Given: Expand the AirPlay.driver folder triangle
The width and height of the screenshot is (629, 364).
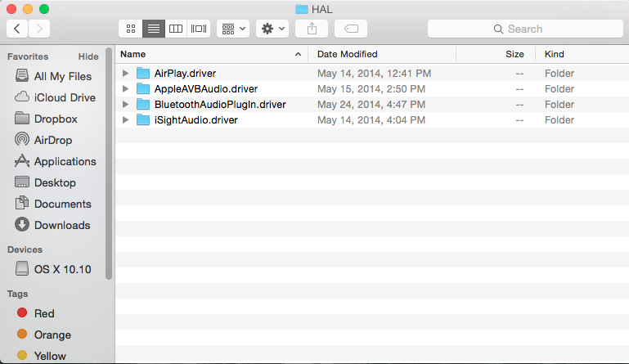Looking at the screenshot, I should [126, 73].
